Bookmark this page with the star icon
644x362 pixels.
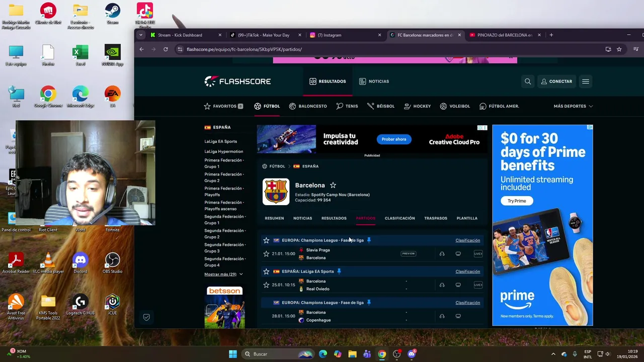619,49
